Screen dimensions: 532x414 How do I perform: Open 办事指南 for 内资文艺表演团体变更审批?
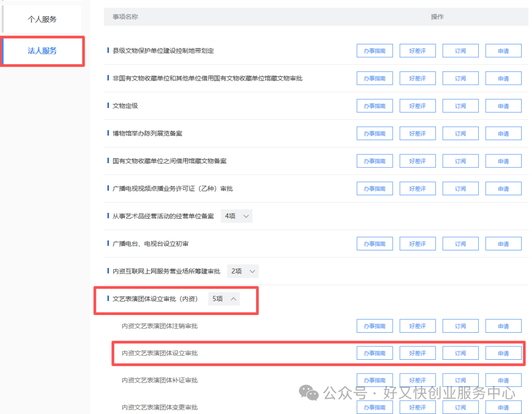pos(374,407)
